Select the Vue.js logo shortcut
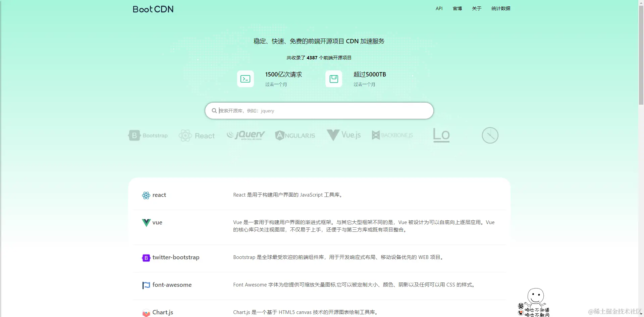 344,135
